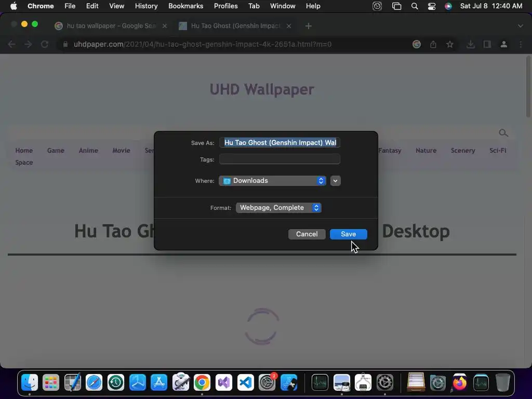Open the Movie nav link
This screenshot has width=532, height=399.
coord(121,150)
